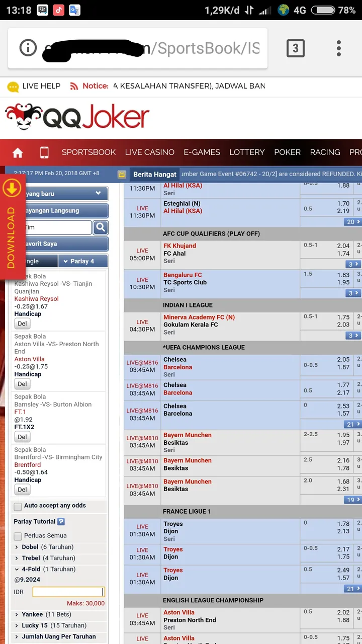Click the Maks: 30,000 stake limit

[85, 603]
